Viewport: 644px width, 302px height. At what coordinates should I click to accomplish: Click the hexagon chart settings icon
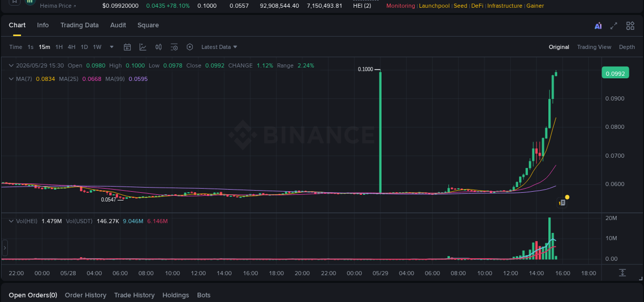coord(190,47)
